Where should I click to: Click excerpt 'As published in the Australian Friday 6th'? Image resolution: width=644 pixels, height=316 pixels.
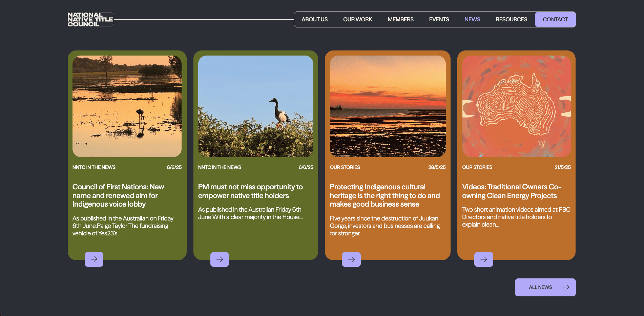click(x=250, y=213)
